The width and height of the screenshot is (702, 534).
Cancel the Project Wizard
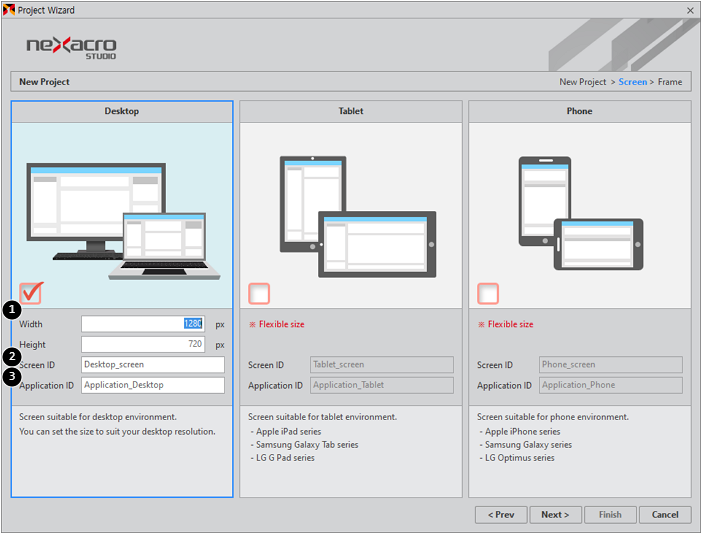point(665,515)
